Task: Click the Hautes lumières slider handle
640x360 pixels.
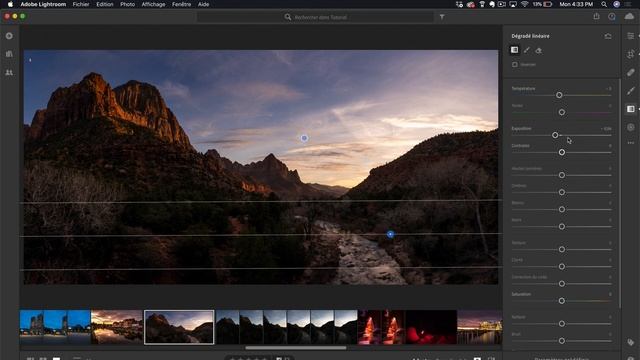Action: point(562,175)
